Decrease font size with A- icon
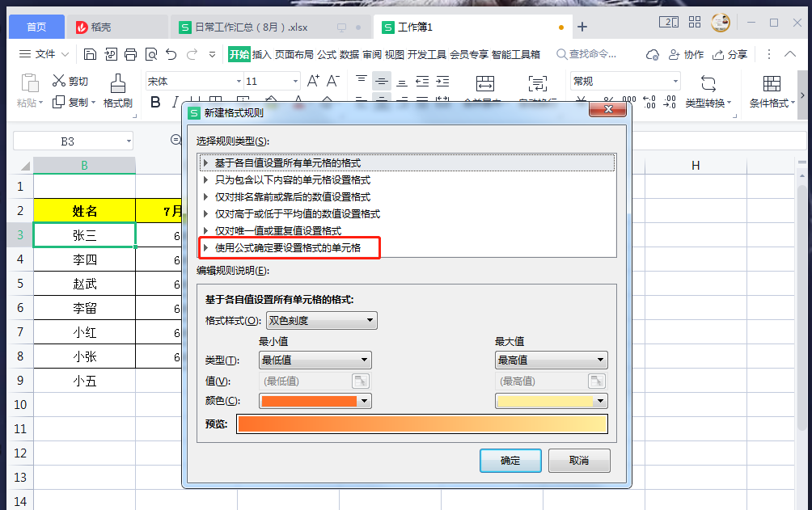Image resolution: width=812 pixels, height=510 pixels. point(332,81)
